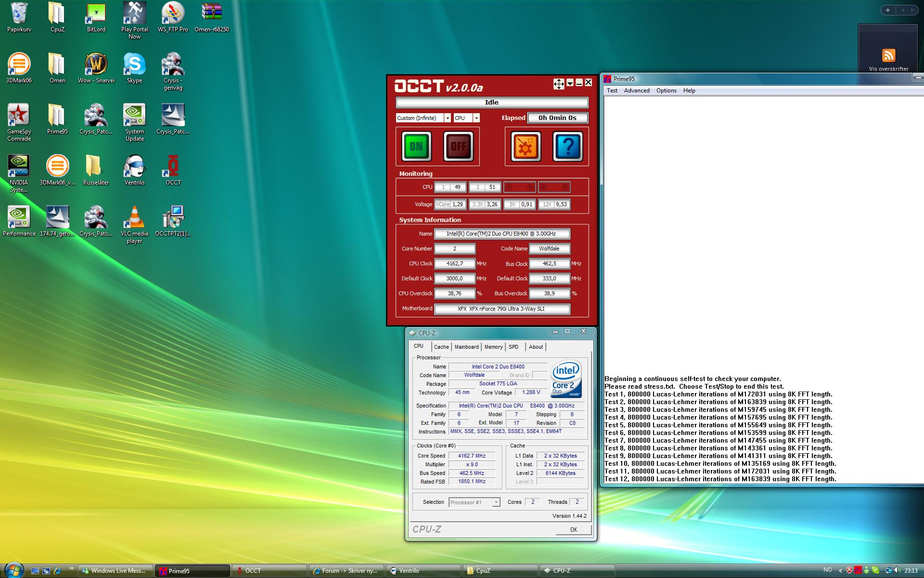This screenshot has width=924, height=578.
Task: Select the Crysis - genväg desktop shortcut
Action: [173, 71]
